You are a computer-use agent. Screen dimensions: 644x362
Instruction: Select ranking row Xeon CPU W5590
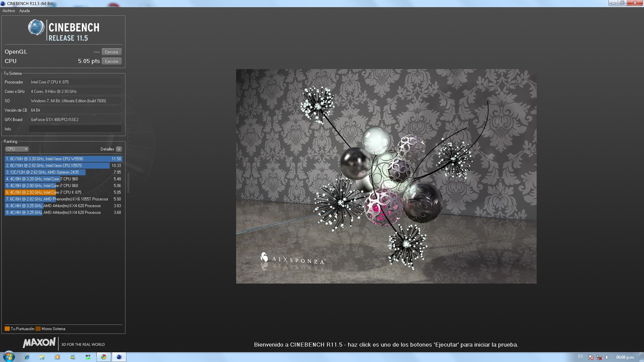(x=63, y=159)
